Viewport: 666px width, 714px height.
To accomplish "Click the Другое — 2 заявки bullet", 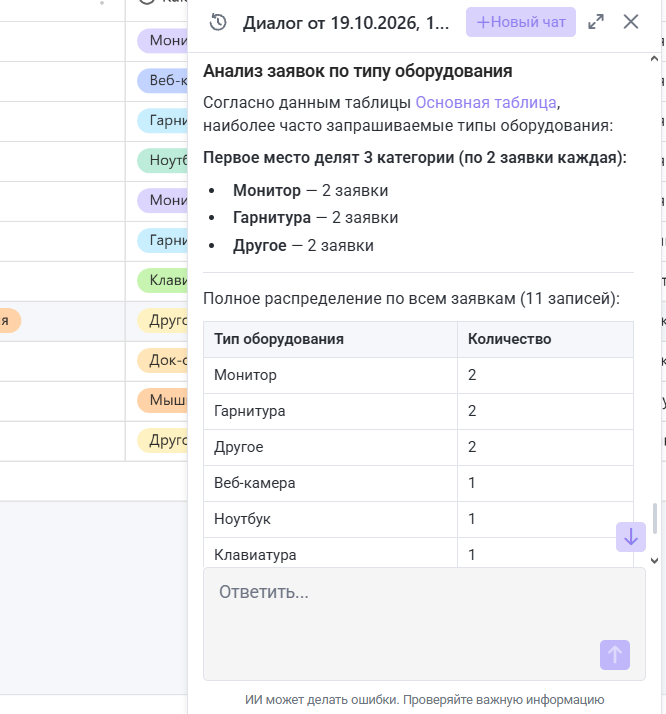I will tap(303, 245).
